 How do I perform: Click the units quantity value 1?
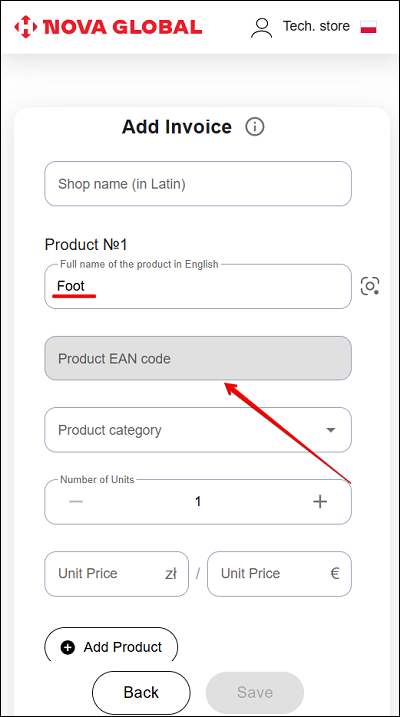198,502
